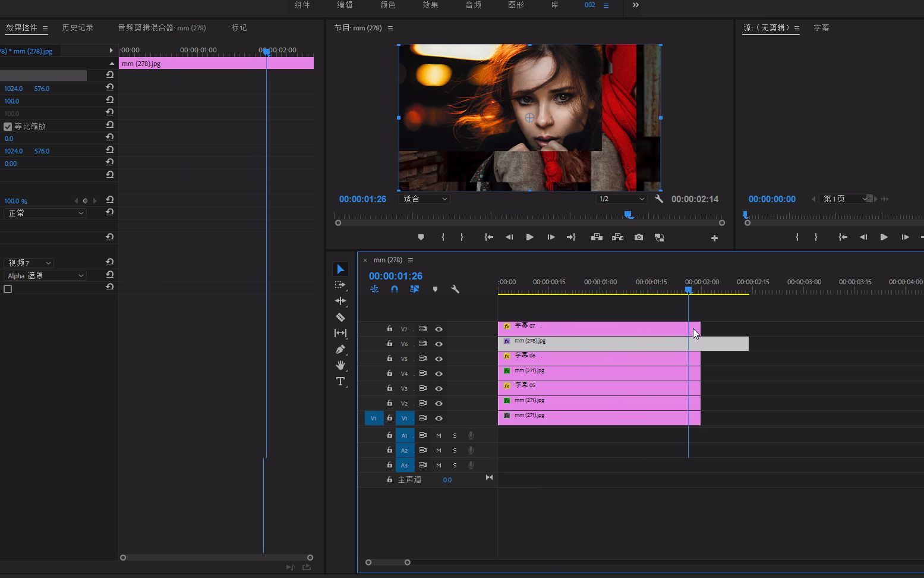Select the Ripple Edit tool
This screenshot has width=924, height=578.
340,301
